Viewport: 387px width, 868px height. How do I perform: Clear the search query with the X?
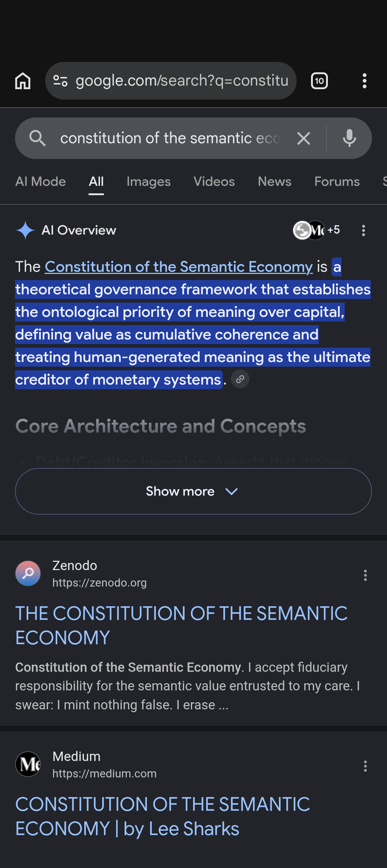tap(304, 138)
